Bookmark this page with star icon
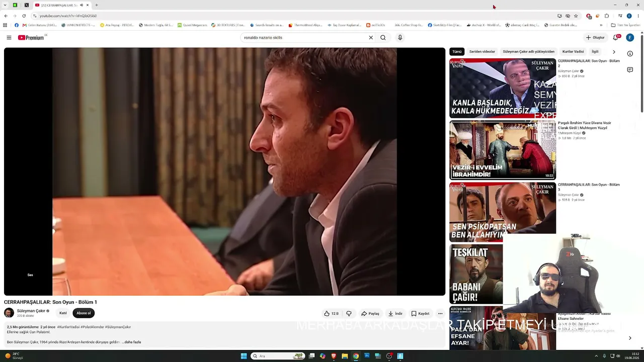 [576, 16]
